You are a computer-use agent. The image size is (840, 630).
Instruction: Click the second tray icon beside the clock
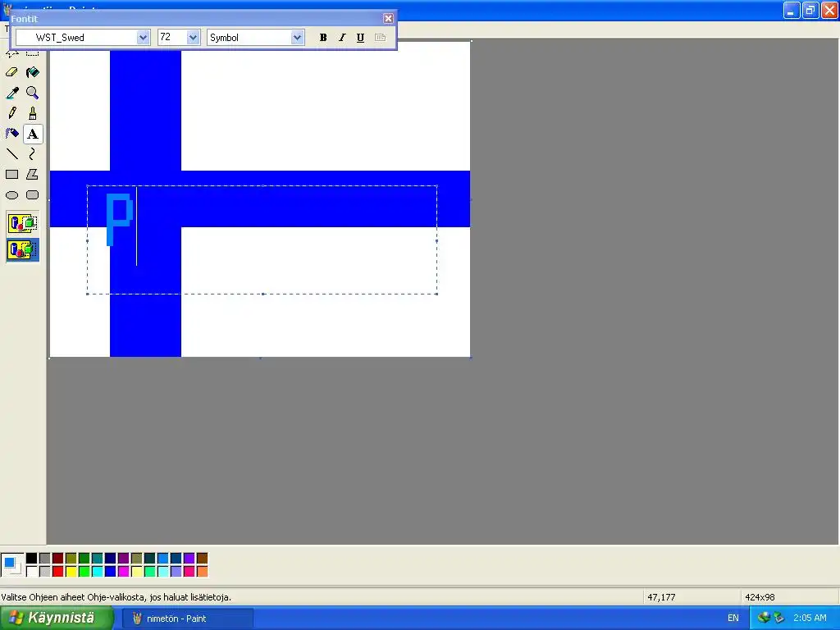778,618
